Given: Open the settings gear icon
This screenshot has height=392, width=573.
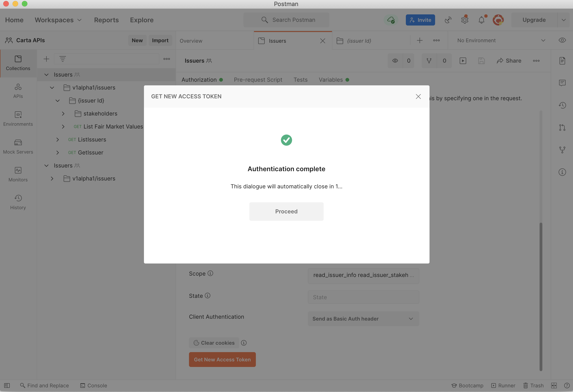Looking at the screenshot, I should 465,20.
